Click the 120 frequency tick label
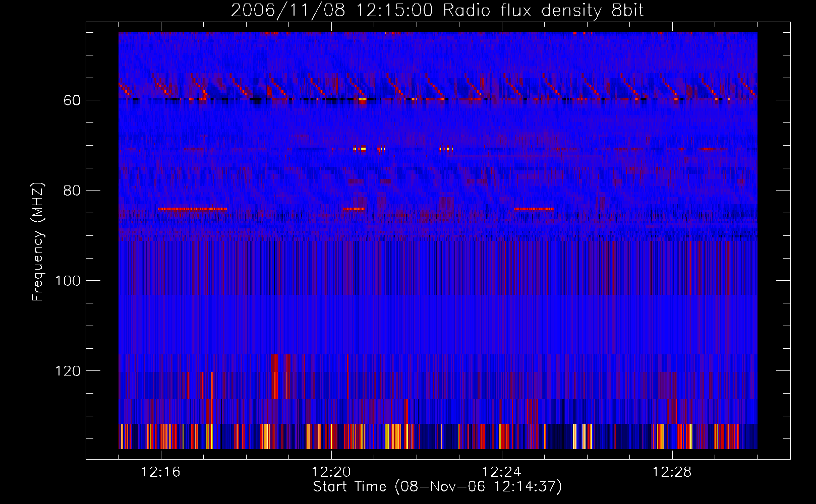 click(68, 371)
